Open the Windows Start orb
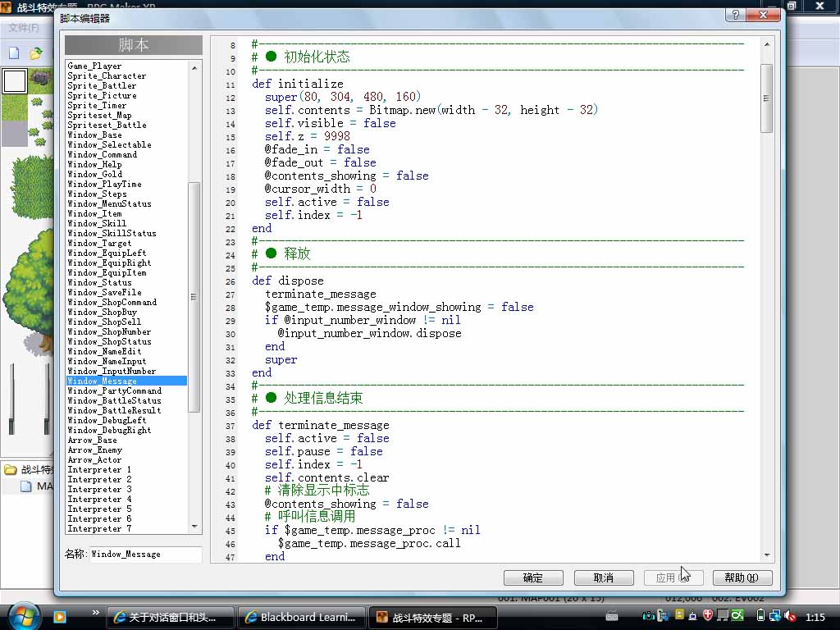 coord(24,616)
